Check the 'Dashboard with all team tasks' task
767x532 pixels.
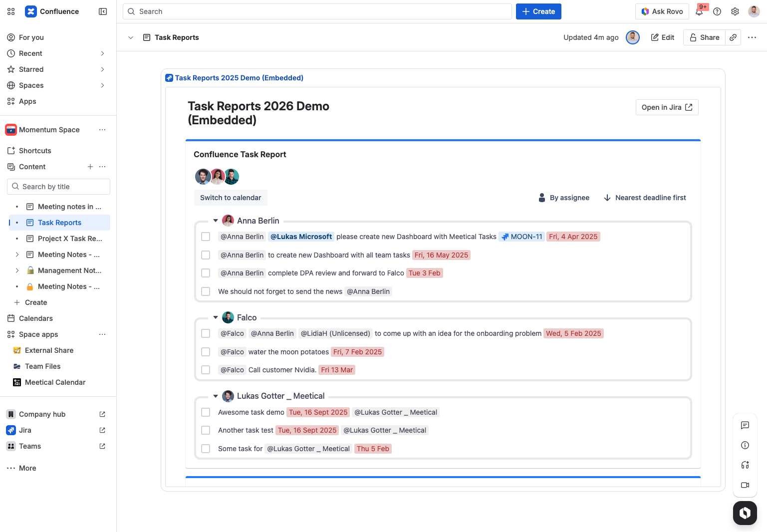[x=206, y=255]
